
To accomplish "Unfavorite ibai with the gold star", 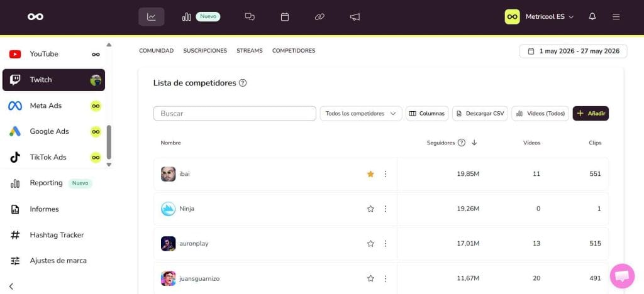I will (x=370, y=174).
